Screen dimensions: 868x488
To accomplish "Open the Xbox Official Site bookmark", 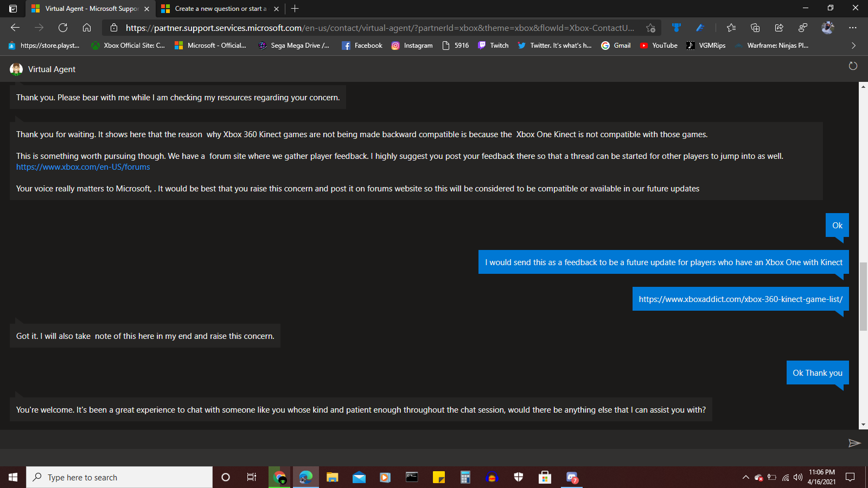I will pyautogui.click(x=128, y=46).
